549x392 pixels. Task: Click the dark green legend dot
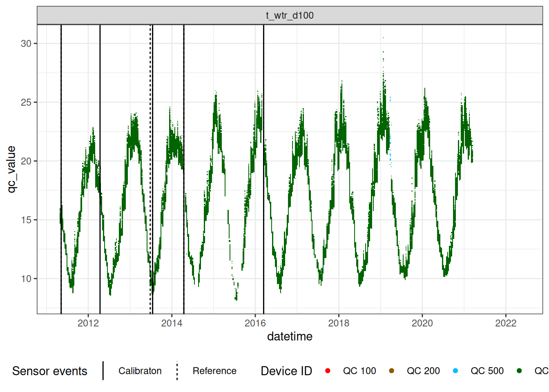[x=519, y=371]
